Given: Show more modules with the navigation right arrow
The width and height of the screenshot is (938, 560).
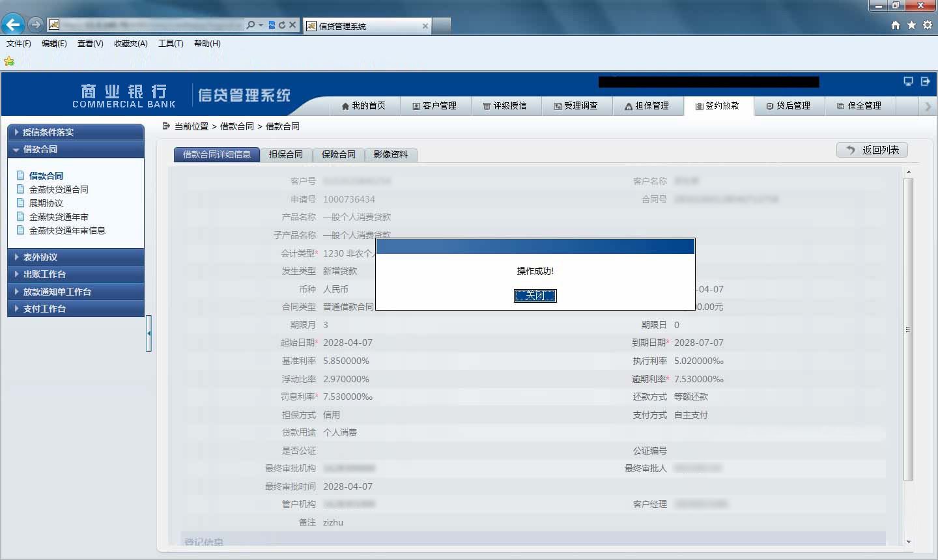Looking at the screenshot, I should (x=928, y=106).
